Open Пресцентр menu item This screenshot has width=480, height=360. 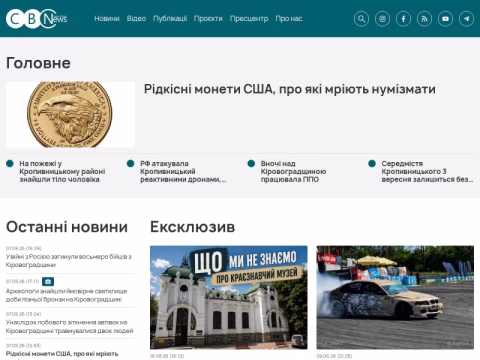pyautogui.click(x=249, y=19)
